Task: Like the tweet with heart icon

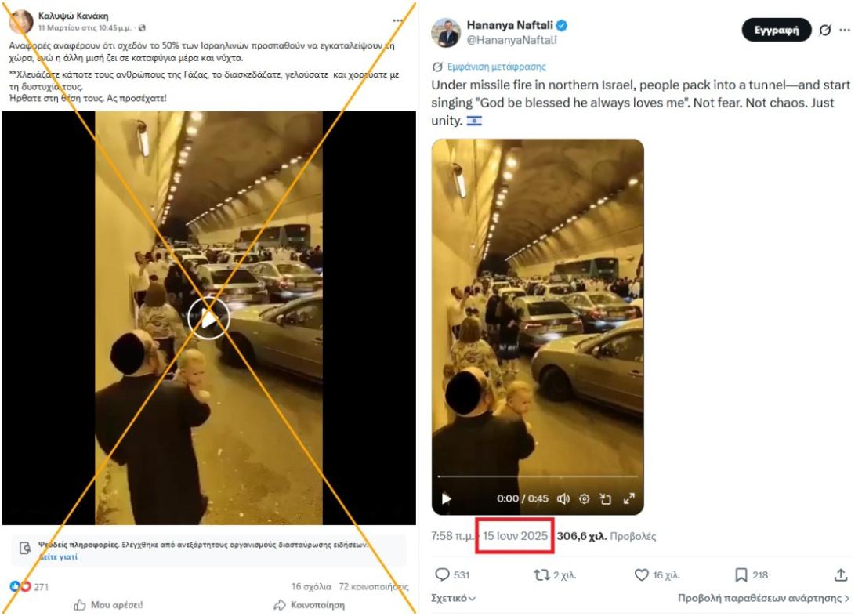Action: 641,575
